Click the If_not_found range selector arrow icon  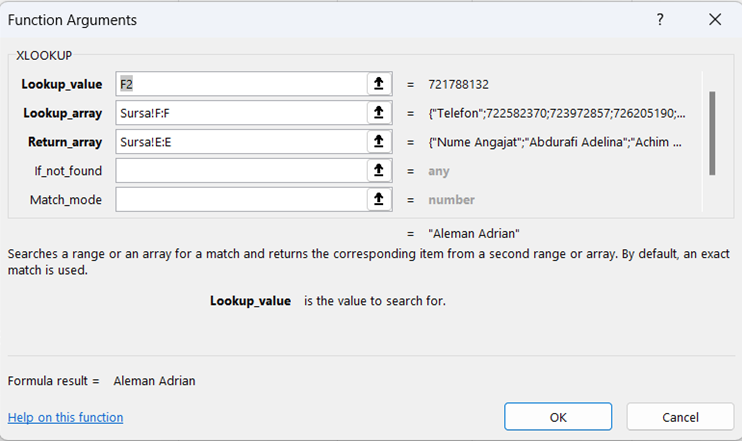[x=379, y=171]
